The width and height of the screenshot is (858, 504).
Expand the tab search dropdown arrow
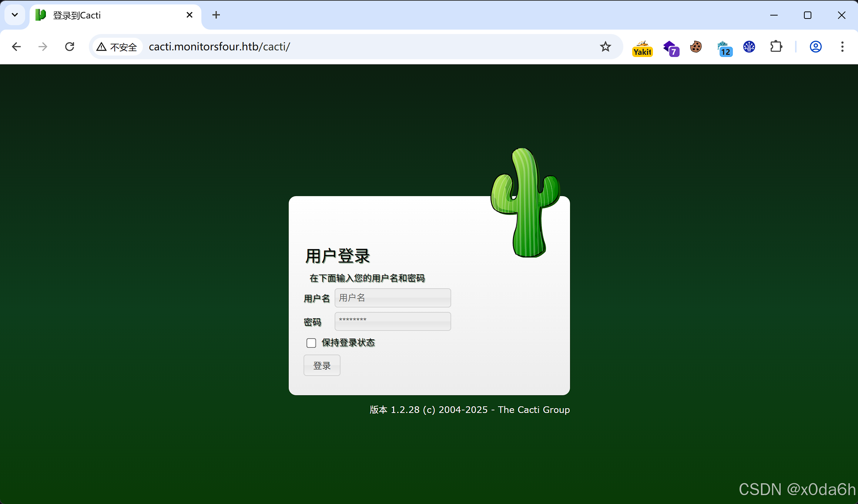coord(15,15)
